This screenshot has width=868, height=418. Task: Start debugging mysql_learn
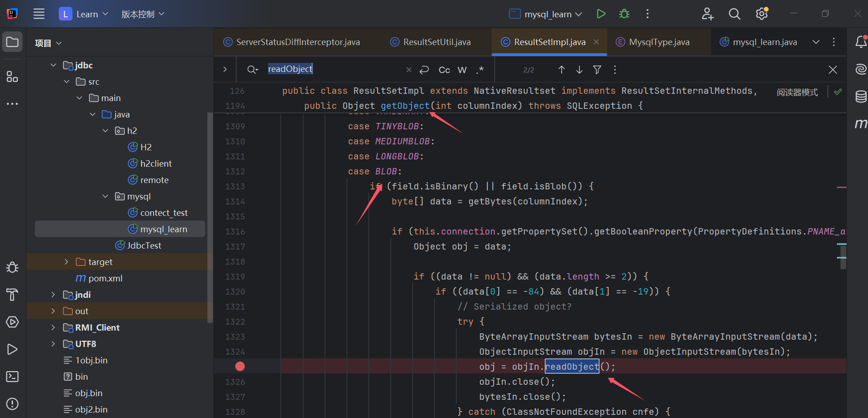coord(624,14)
